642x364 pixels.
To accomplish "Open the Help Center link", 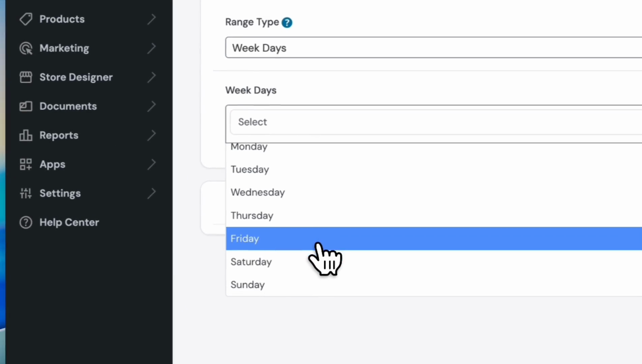I will pyautogui.click(x=69, y=222).
